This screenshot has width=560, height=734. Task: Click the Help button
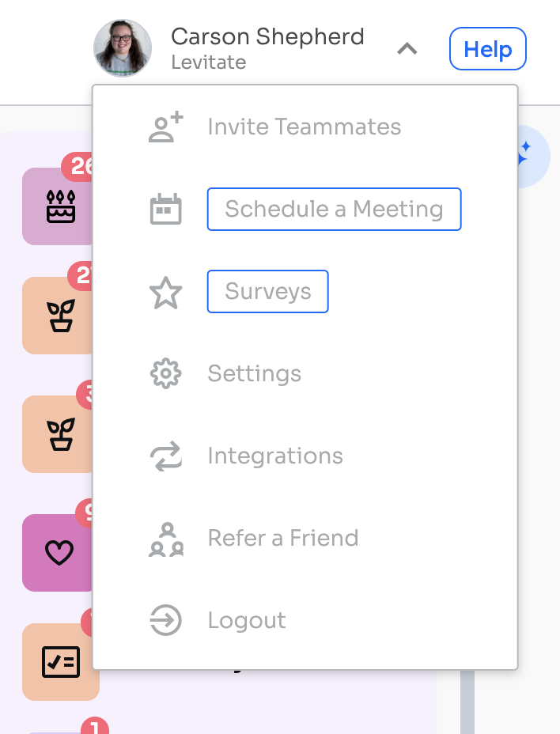[x=487, y=48]
